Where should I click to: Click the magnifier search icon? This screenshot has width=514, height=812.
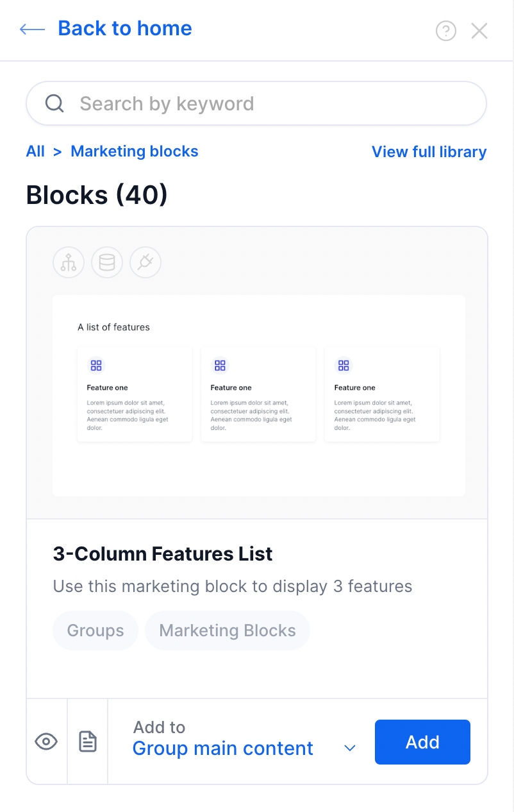click(x=54, y=103)
